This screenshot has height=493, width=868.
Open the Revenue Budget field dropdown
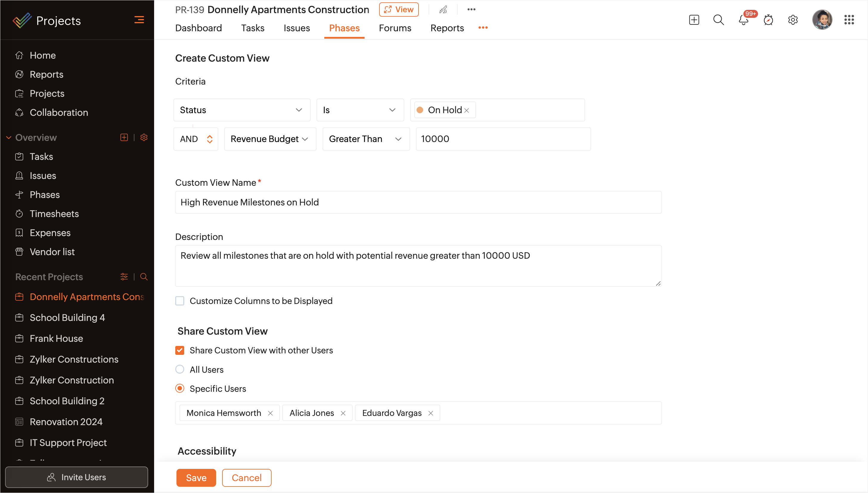click(x=270, y=139)
